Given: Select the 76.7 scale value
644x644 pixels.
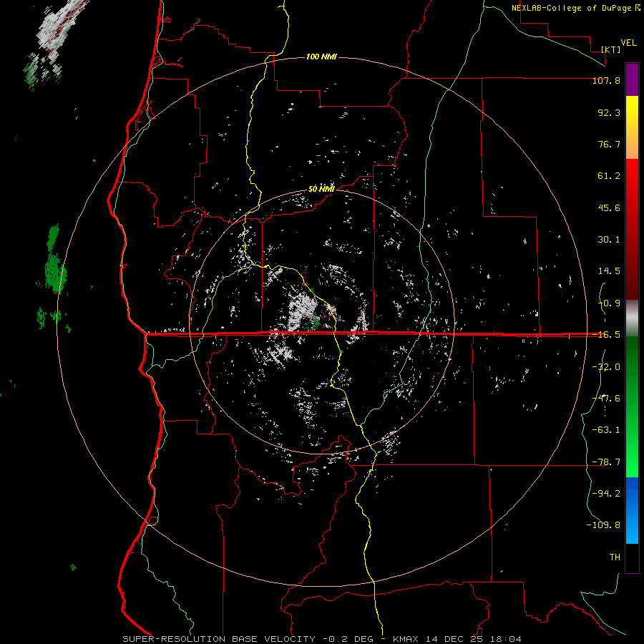Looking at the screenshot, I should [x=609, y=144].
